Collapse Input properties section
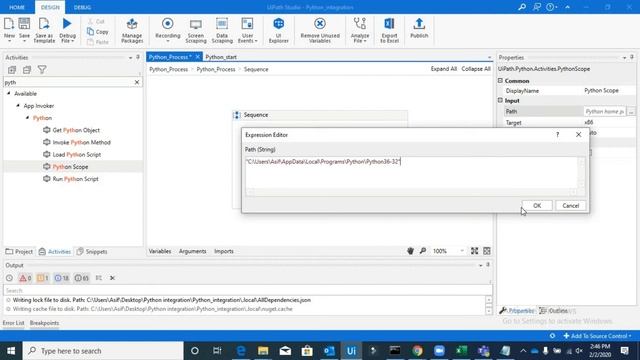 [x=500, y=100]
